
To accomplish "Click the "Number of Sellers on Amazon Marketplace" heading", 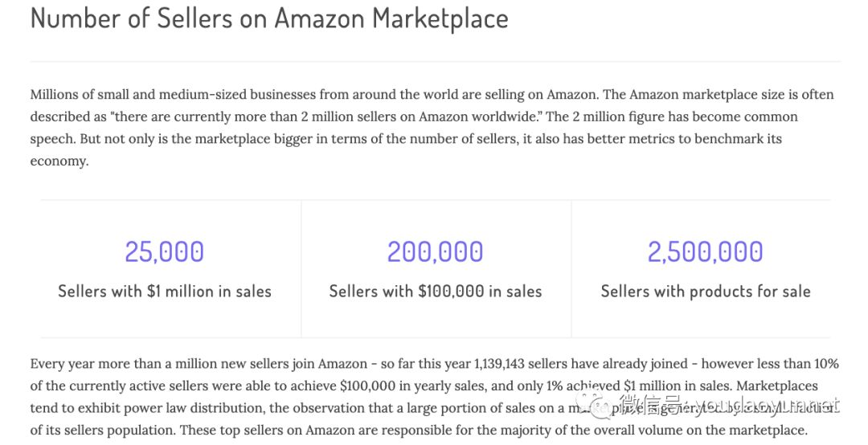I will coord(269,18).
